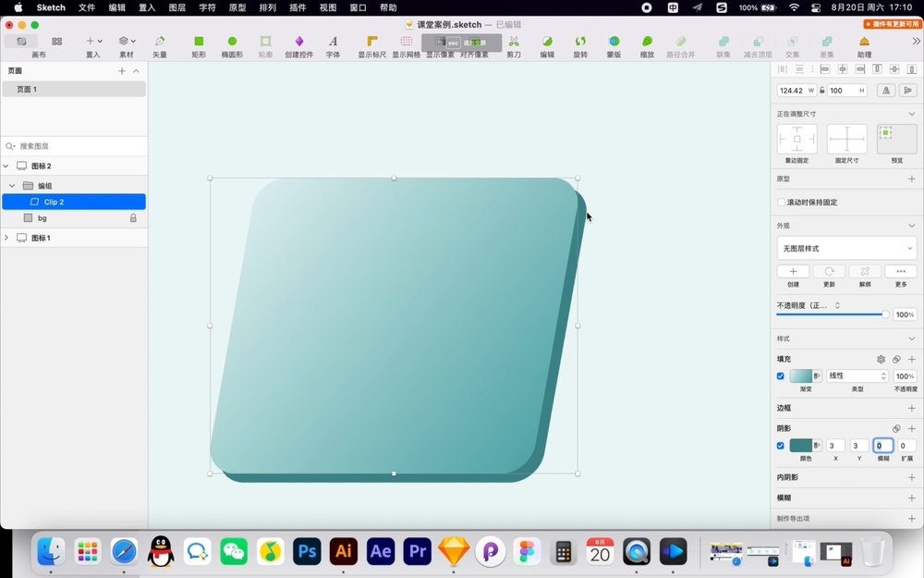
Task: Open the 线性 gradient type dropdown
Action: [x=857, y=375]
